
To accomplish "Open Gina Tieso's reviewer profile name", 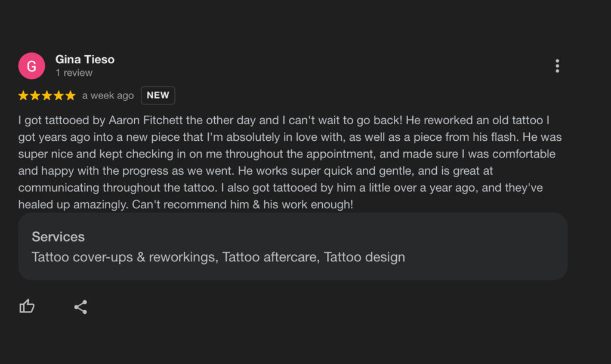I will pos(85,59).
